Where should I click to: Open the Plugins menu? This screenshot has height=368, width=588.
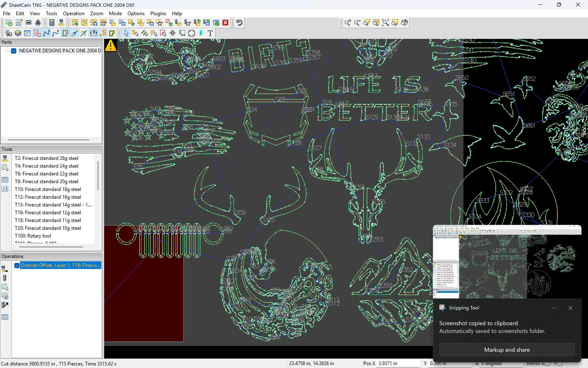point(158,13)
